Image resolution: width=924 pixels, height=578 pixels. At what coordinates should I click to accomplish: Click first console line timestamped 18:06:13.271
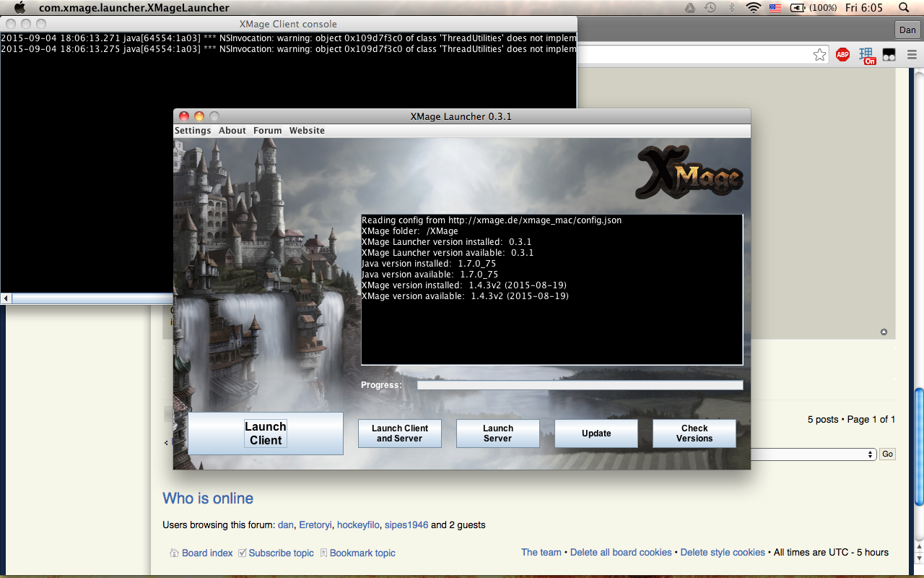(x=289, y=38)
